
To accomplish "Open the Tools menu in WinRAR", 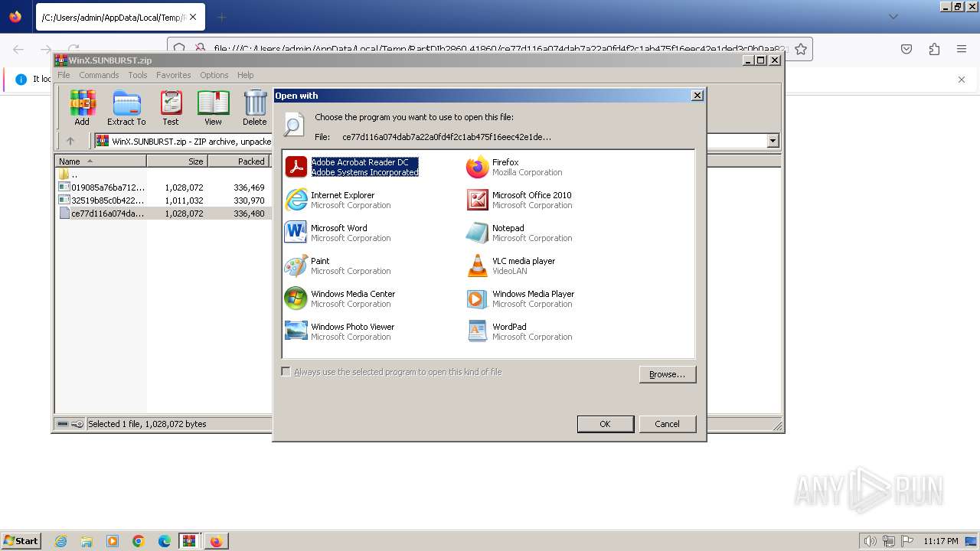I will click(138, 75).
